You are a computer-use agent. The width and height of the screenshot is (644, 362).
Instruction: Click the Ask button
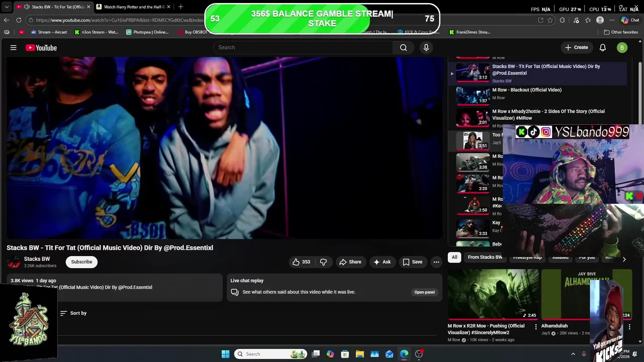(x=382, y=262)
